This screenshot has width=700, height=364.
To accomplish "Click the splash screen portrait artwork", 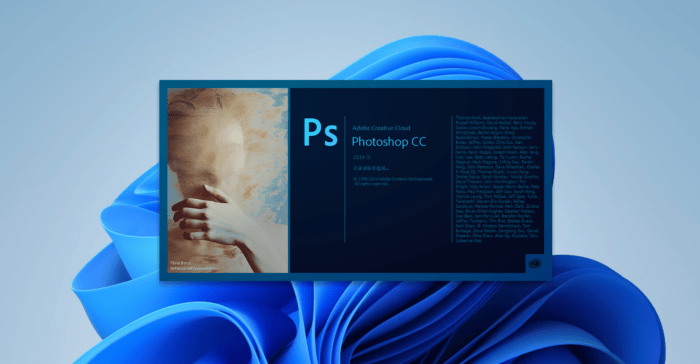I will coord(228,180).
